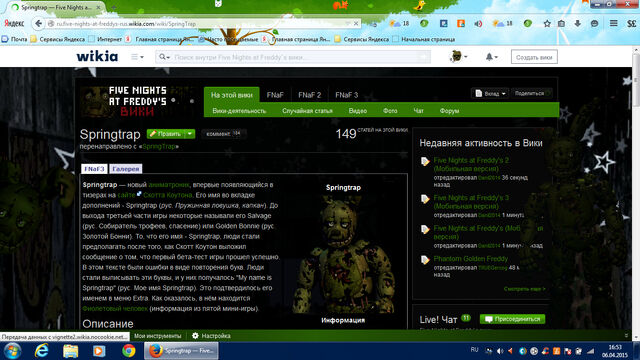This screenshot has width=640, height=360.
Task: Open the comments count button
Action: point(223,134)
